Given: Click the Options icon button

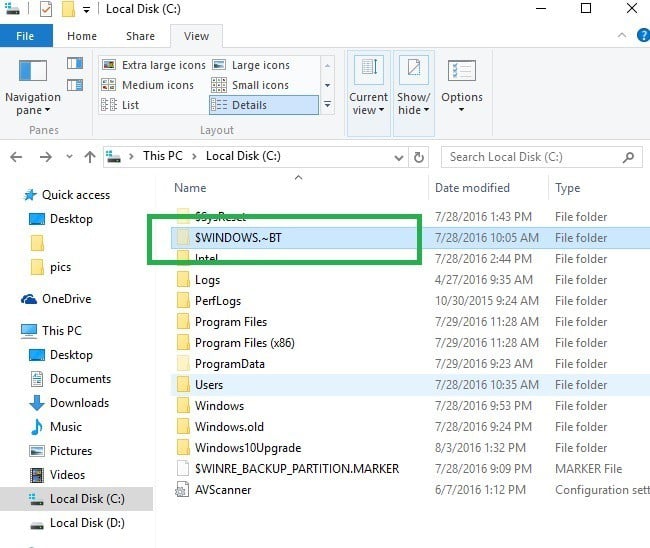Looking at the screenshot, I should coord(462,71).
